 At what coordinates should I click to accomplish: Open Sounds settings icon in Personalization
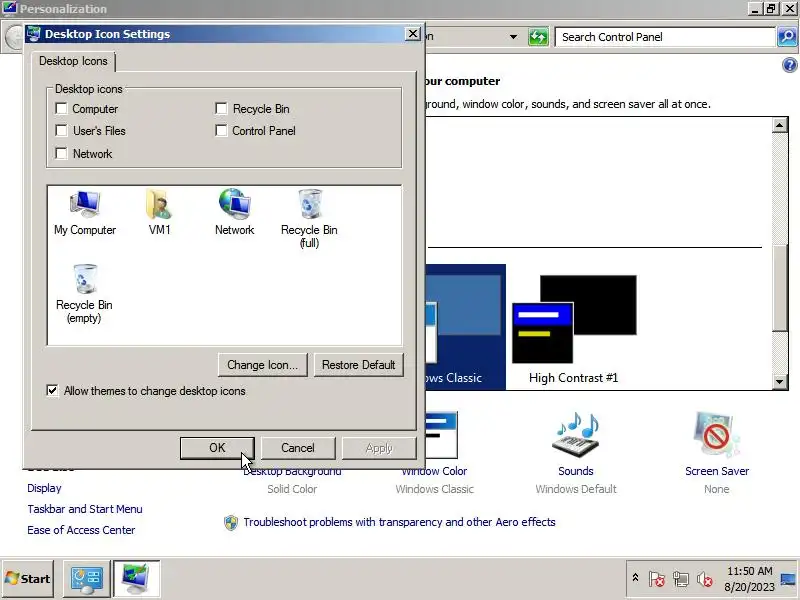tap(576, 435)
